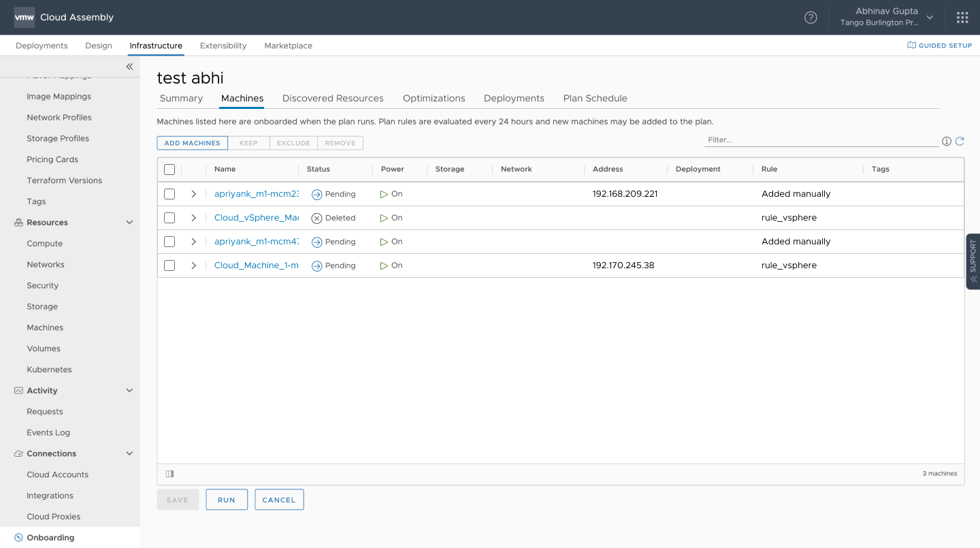Open the column chooser icon below table
Image resolution: width=980 pixels, height=548 pixels.
(x=169, y=474)
